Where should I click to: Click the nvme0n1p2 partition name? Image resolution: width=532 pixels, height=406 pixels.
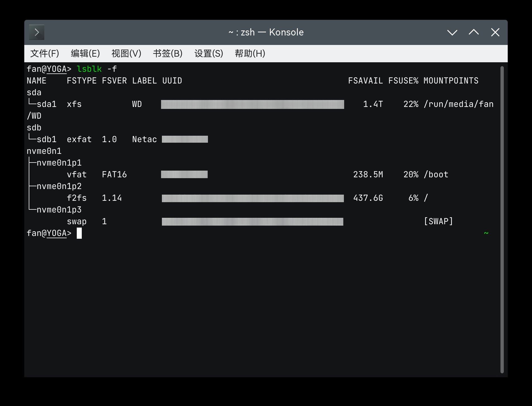pyautogui.click(x=59, y=186)
